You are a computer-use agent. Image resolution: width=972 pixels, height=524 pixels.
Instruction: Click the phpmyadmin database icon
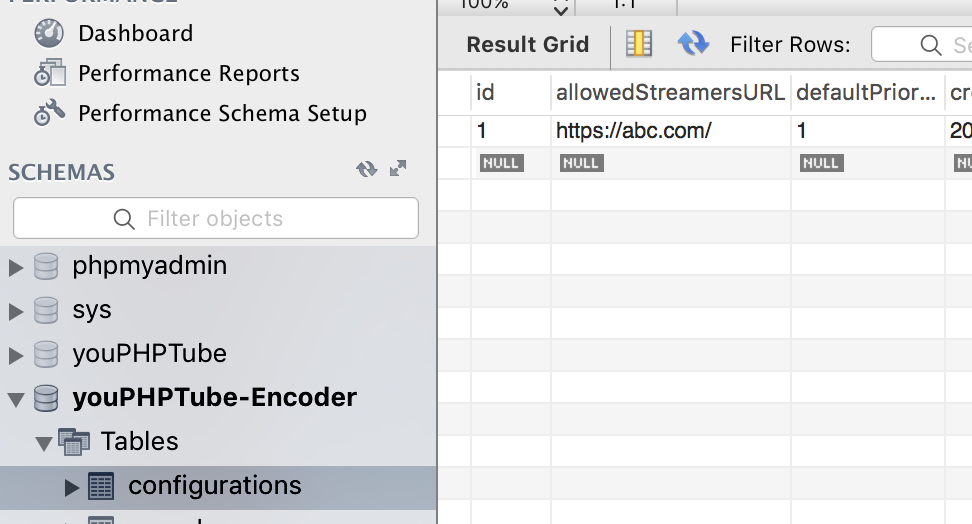(46, 266)
